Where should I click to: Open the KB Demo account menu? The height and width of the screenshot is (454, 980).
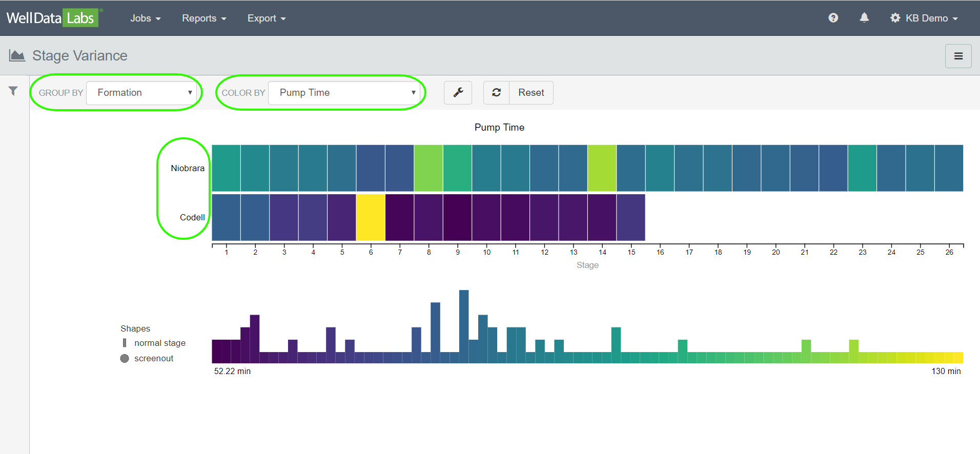[x=924, y=18]
